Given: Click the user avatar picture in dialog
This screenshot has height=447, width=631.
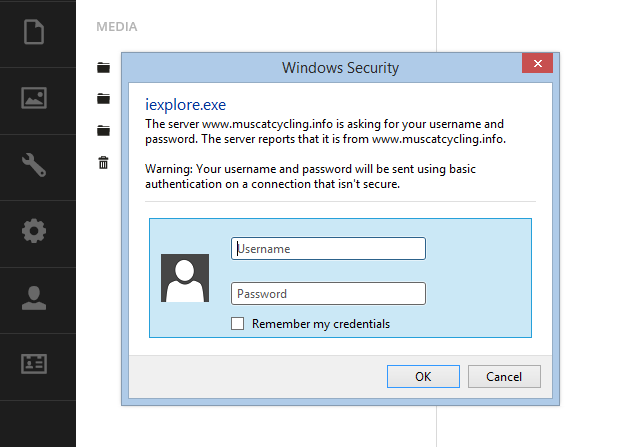Looking at the screenshot, I should point(185,278).
